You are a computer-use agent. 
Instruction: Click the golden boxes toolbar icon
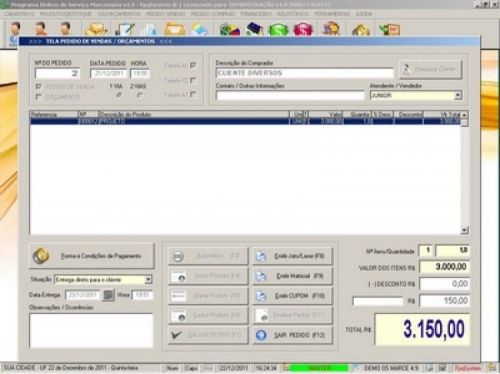[x=96, y=29]
